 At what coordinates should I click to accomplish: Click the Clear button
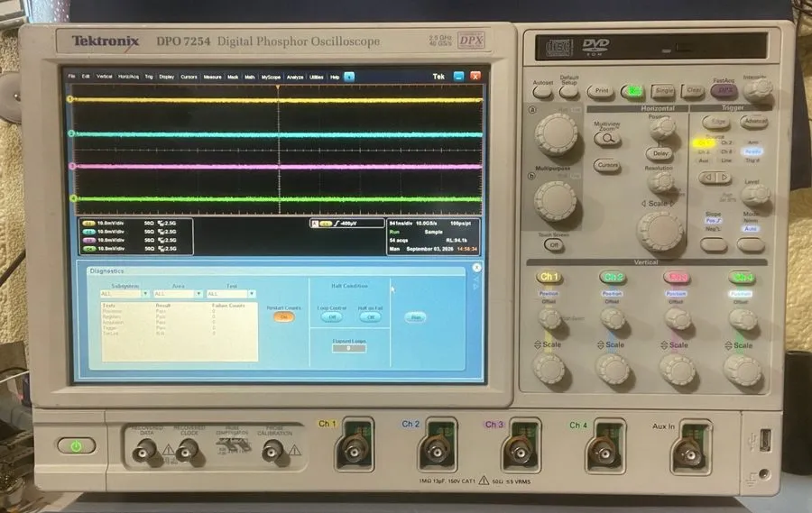coord(694,90)
